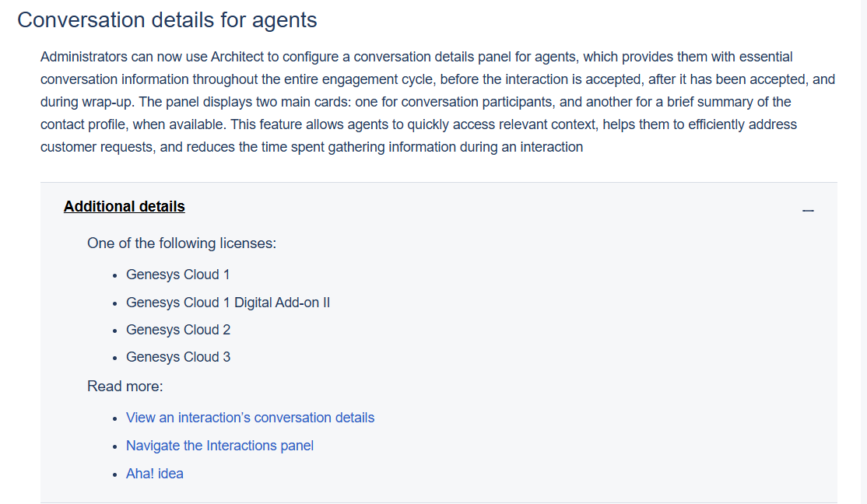Click the first license item, Genesys Cloud 1
This screenshot has height=504, width=867.
pyautogui.click(x=177, y=275)
